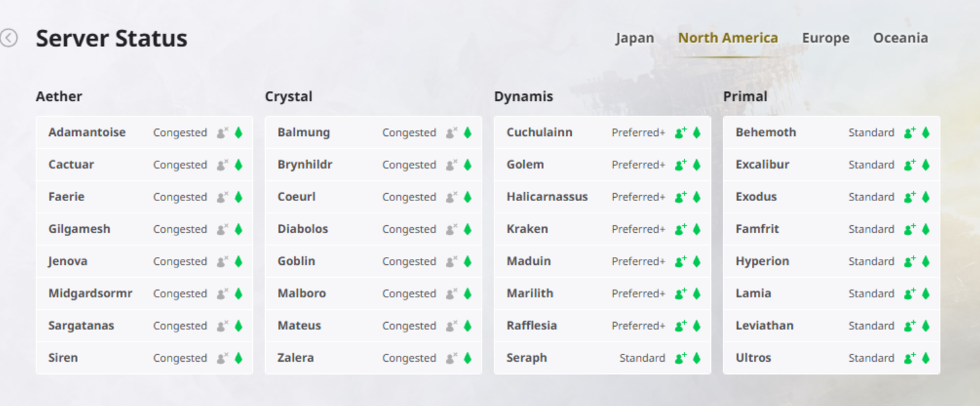Click the online status icon for Marilith

tap(697, 293)
